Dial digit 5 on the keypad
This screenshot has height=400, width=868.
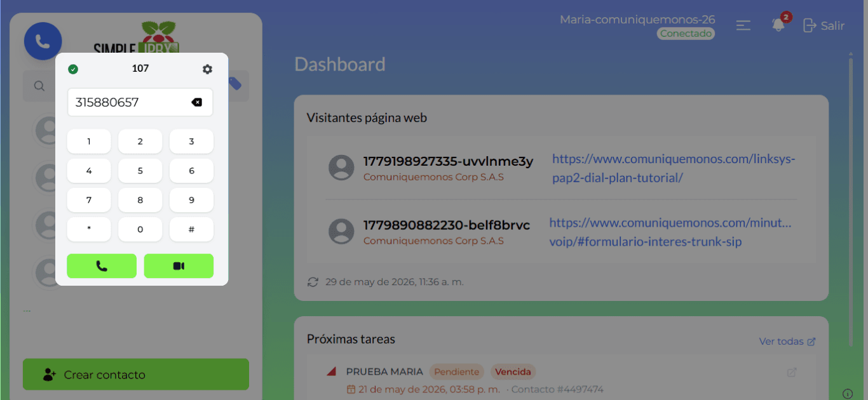(140, 171)
